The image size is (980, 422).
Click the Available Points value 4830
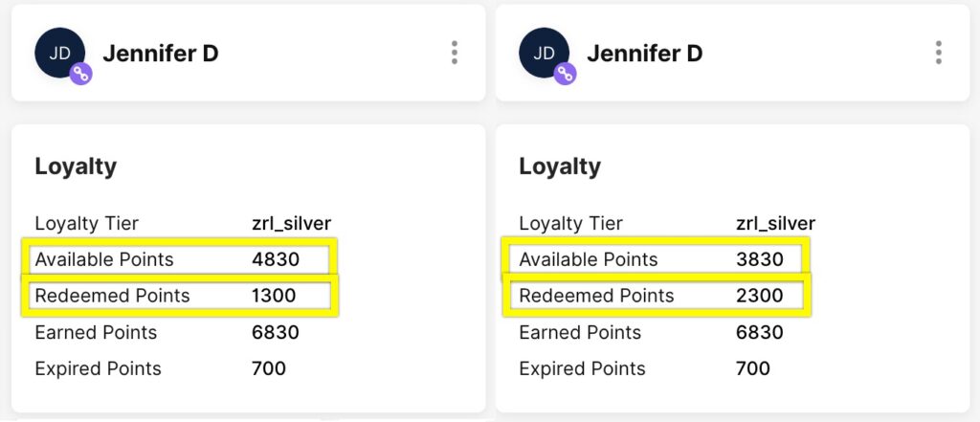point(276,259)
